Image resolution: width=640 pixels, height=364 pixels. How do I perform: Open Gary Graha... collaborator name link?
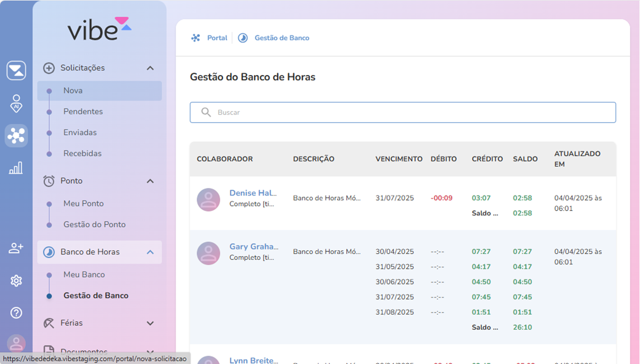point(253,247)
